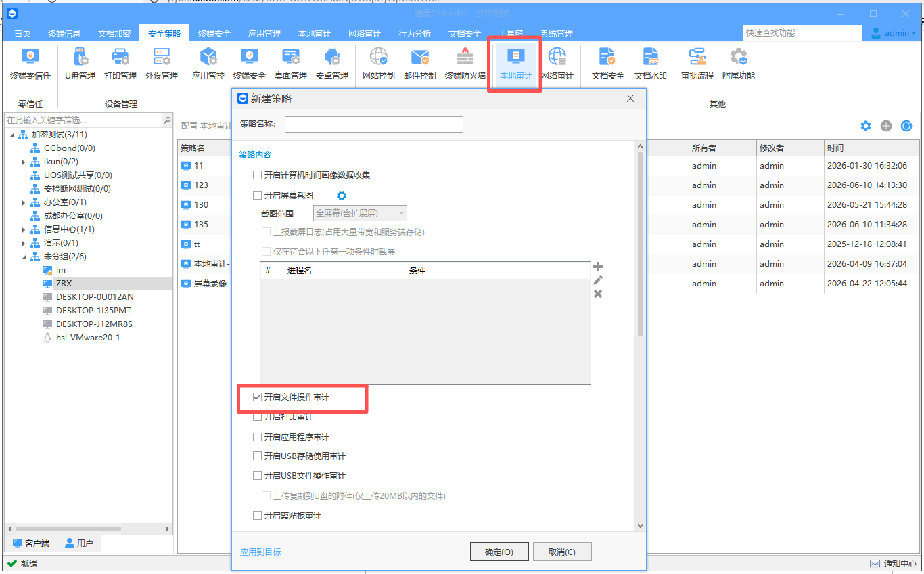Expand the ikun(0/2) tree node

coord(24,162)
